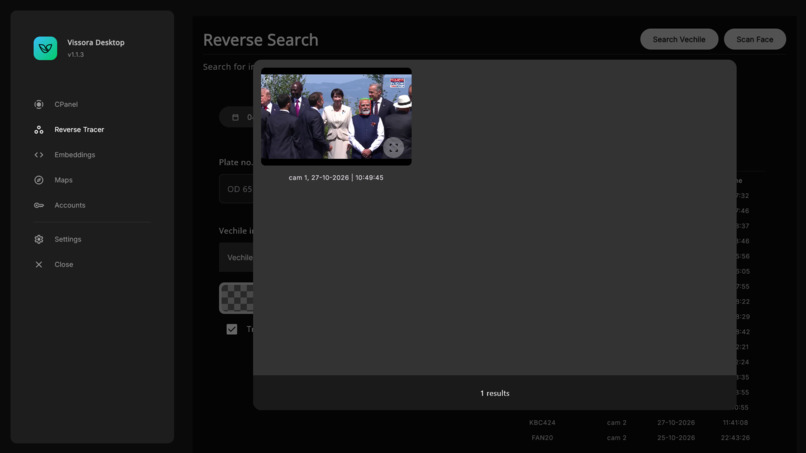
Task: Click the FAN20 plate cell
Action: (542, 438)
